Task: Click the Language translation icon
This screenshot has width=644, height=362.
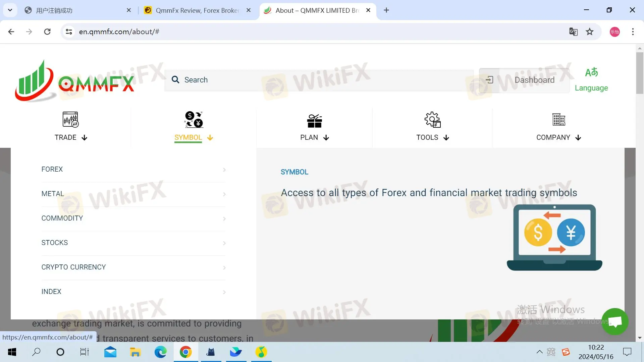Action: coord(591,72)
